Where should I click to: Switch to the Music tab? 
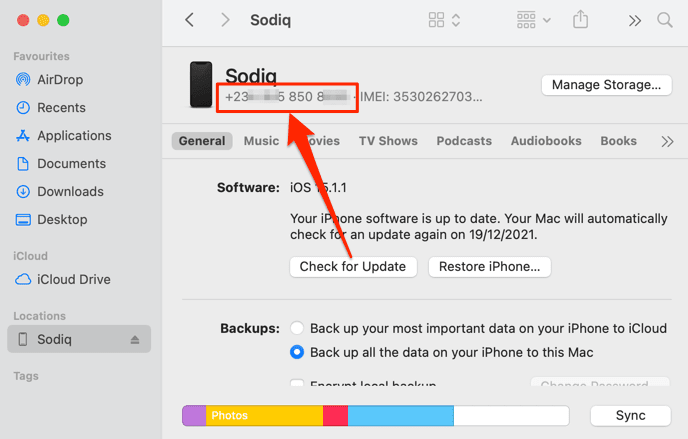tap(261, 141)
